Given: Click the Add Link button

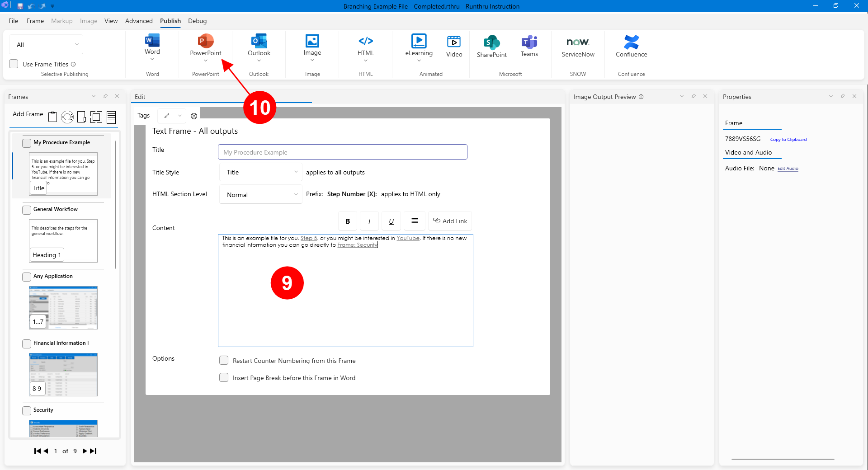Looking at the screenshot, I should [450, 221].
